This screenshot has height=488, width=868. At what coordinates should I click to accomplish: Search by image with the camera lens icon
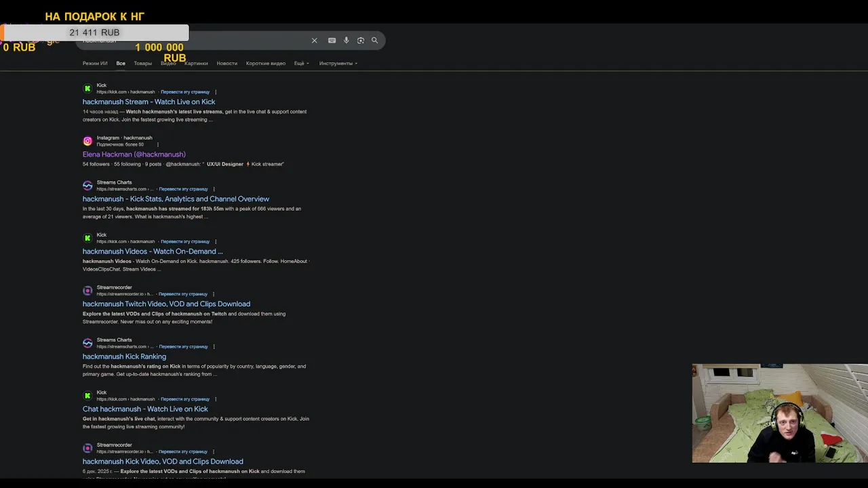pos(361,41)
